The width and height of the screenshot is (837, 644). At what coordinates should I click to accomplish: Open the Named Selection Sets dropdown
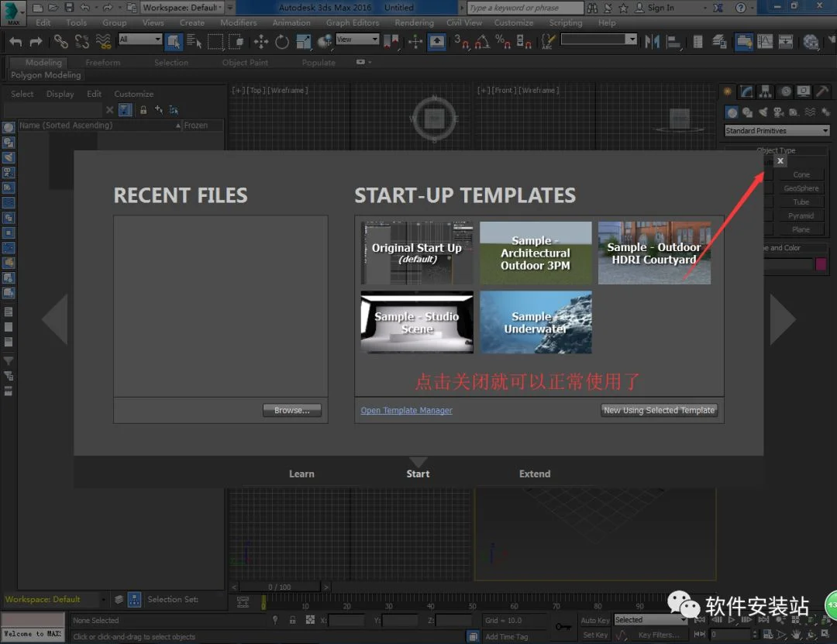pyautogui.click(x=598, y=39)
